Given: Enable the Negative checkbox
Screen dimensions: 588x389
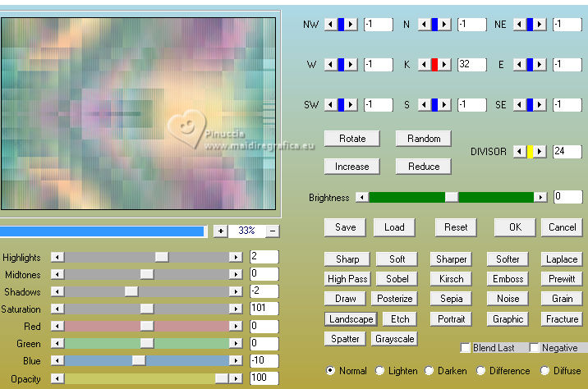Looking at the screenshot, I should [x=534, y=348].
